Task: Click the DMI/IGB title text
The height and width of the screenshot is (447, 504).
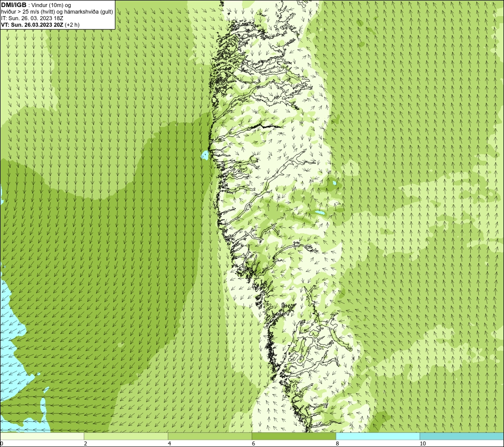Action: click(x=14, y=5)
